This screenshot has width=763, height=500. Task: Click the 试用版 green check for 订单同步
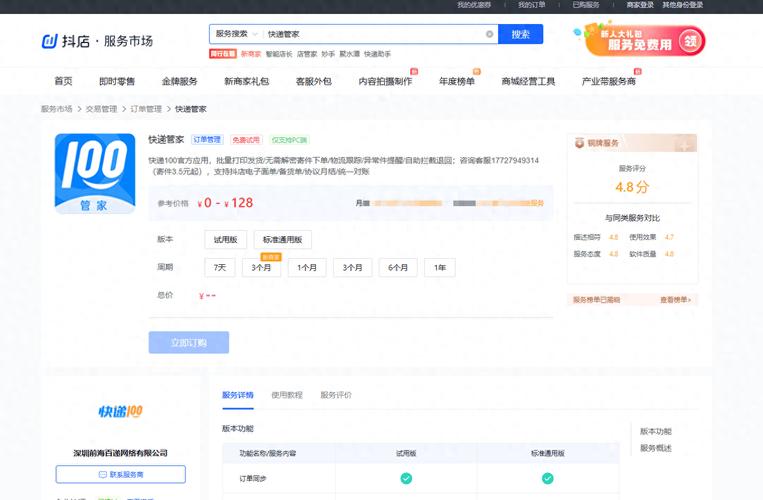pyautogui.click(x=406, y=479)
